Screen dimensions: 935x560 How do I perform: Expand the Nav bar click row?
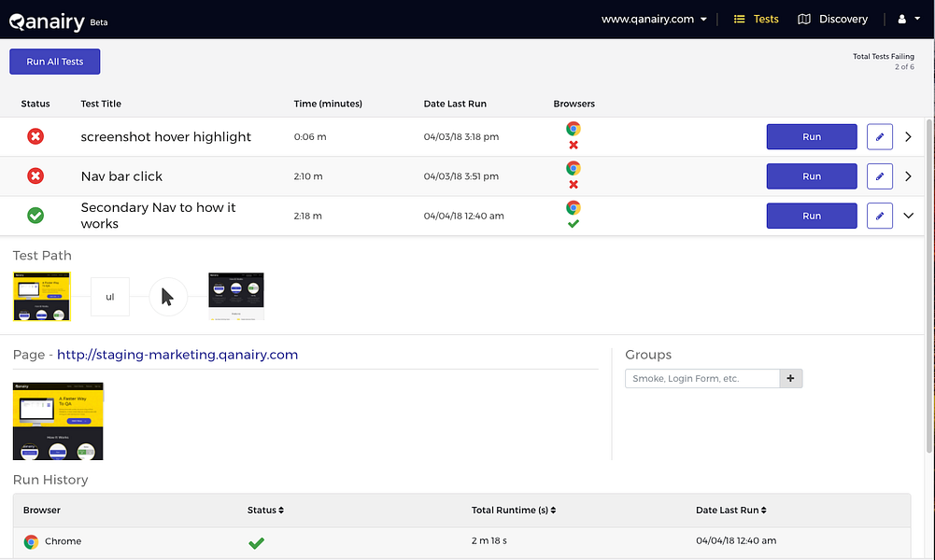coord(908,176)
